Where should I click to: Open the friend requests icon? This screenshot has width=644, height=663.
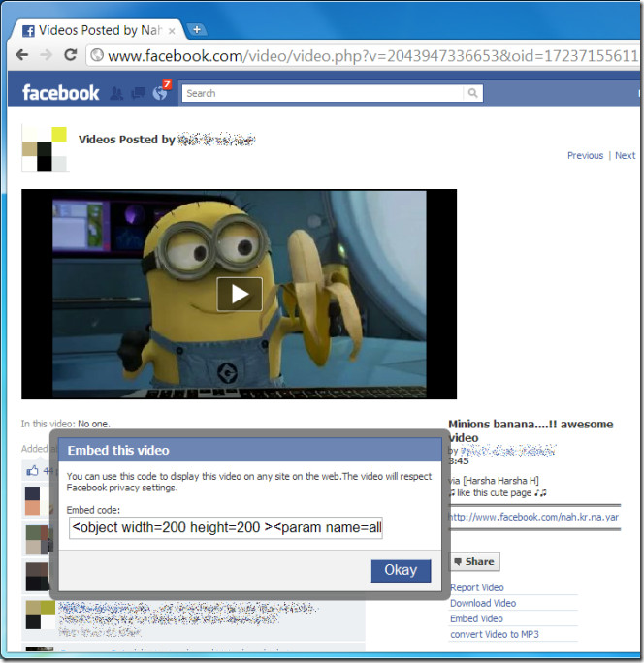[x=116, y=93]
